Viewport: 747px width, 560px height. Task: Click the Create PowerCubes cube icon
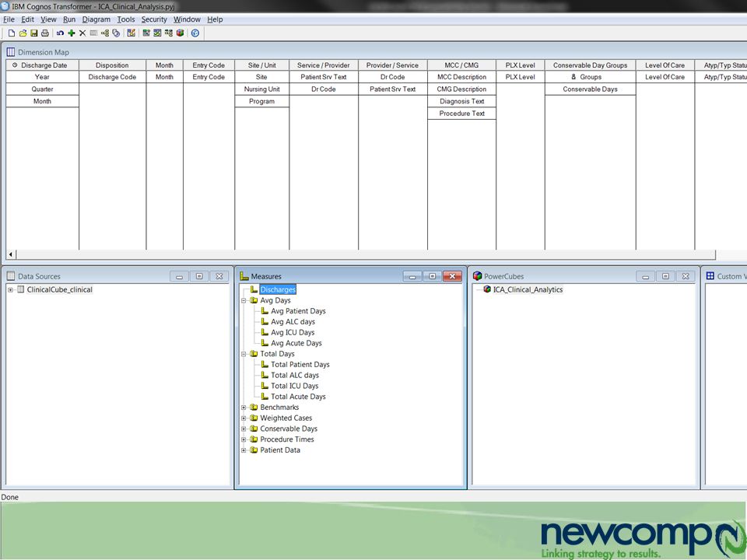tap(180, 33)
